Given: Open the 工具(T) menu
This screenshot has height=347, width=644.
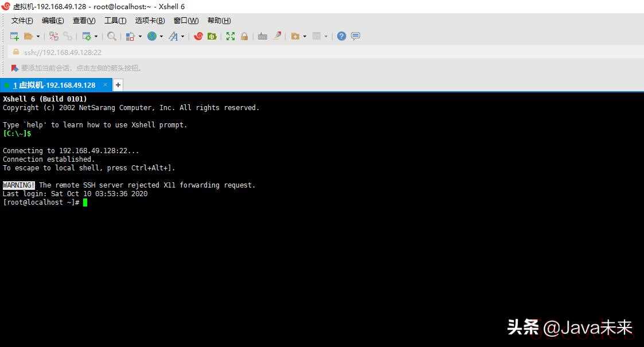Looking at the screenshot, I should [x=115, y=21].
